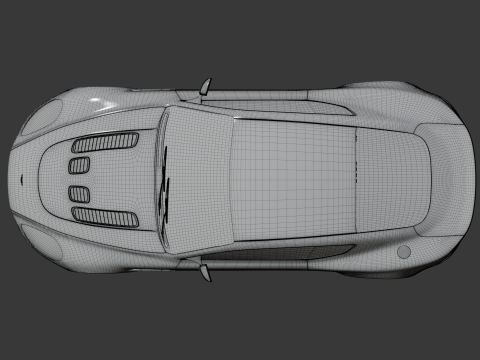This screenshot has height=360, width=480.
Task: Select the windshield surface
Action: tap(198, 179)
